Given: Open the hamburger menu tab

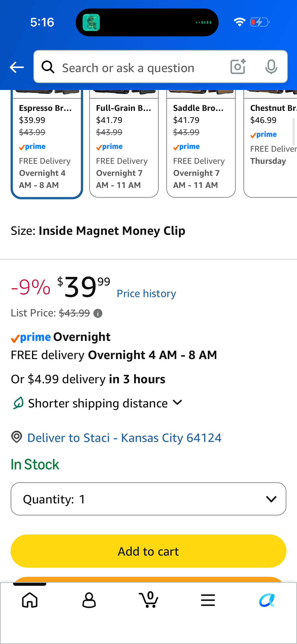Looking at the screenshot, I should pyautogui.click(x=208, y=600).
